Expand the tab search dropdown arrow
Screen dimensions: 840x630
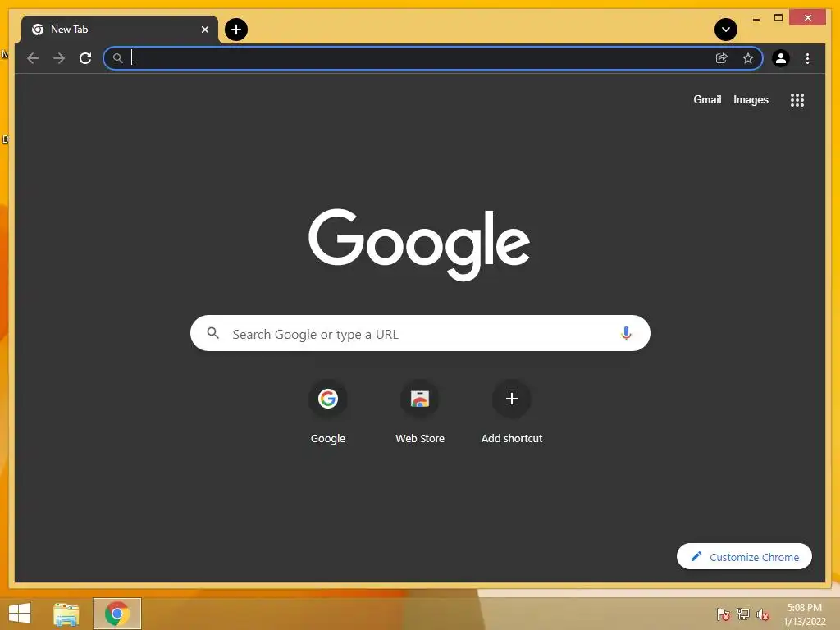coord(726,30)
